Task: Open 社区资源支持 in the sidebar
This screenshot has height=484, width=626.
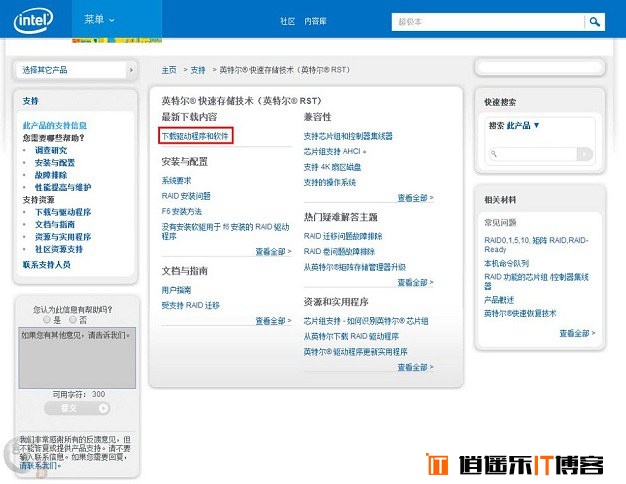Action: click(x=59, y=249)
